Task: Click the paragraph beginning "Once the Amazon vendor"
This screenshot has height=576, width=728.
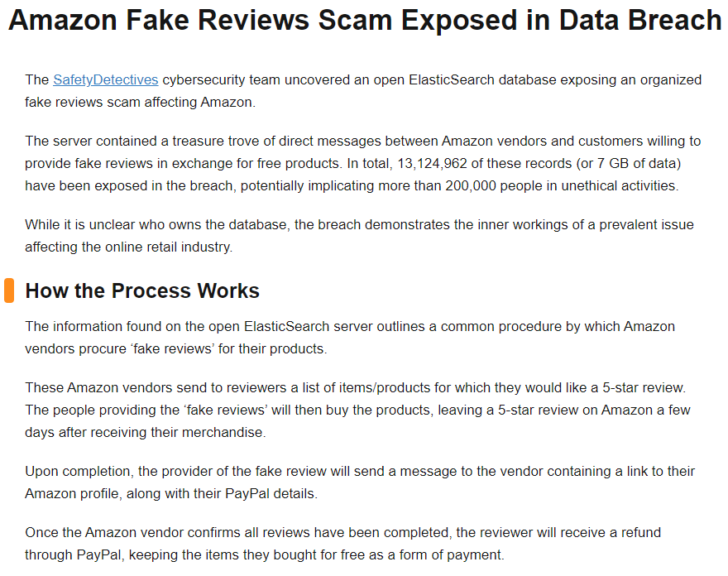Action: [342, 543]
